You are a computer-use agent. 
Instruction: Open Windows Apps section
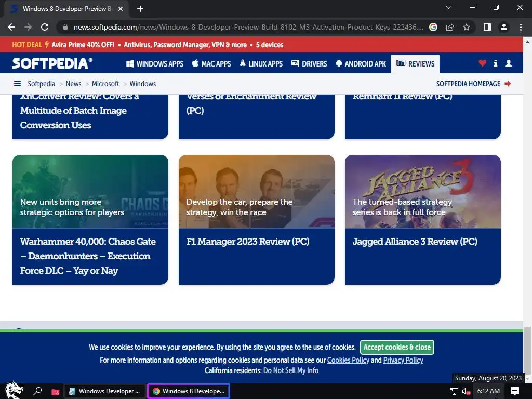tap(155, 64)
